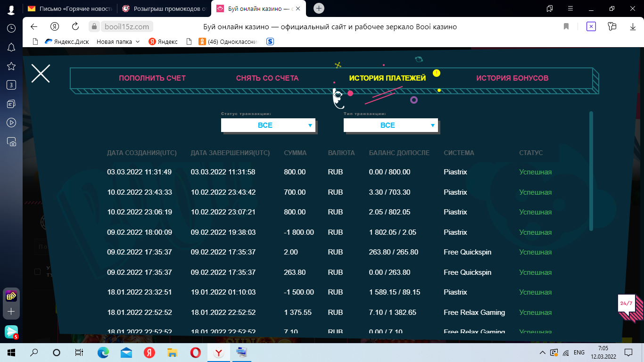644x362 pixels.
Task: Open the ИСТОРИЯ БОНУСОВ tab
Action: (512, 78)
